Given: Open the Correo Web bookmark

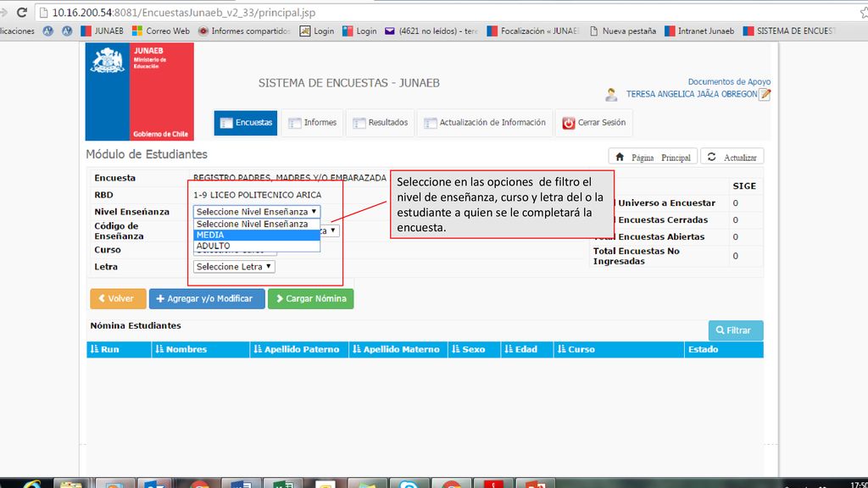Looking at the screenshot, I should pos(161,31).
